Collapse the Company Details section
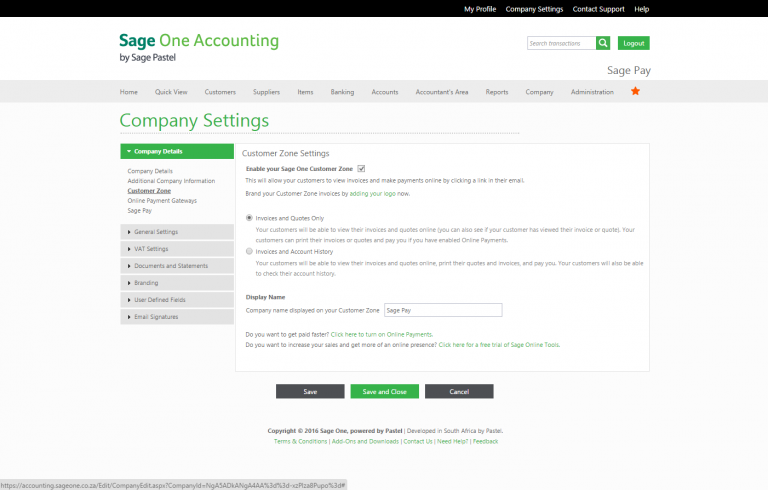This screenshot has width=768, height=490. pyautogui.click(x=177, y=151)
